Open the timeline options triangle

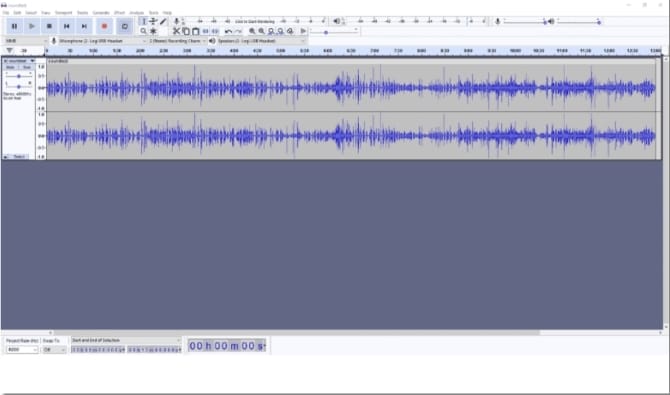pos(9,50)
